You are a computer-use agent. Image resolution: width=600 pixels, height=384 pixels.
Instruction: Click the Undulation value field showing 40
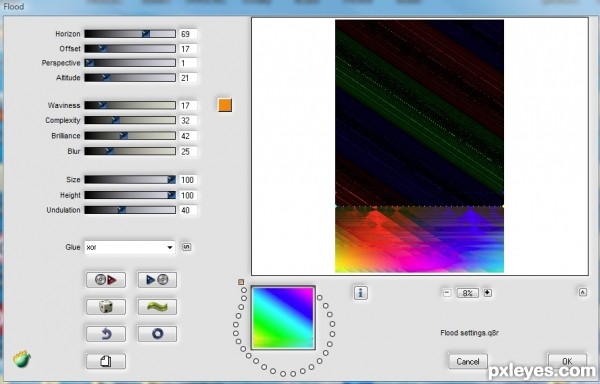click(x=188, y=210)
